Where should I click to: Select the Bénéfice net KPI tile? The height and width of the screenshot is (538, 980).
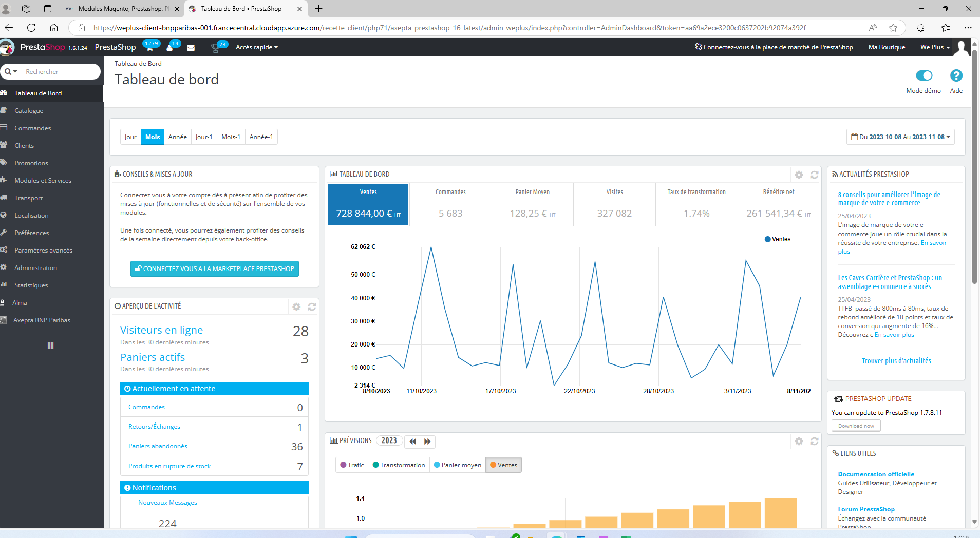[779, 204]
